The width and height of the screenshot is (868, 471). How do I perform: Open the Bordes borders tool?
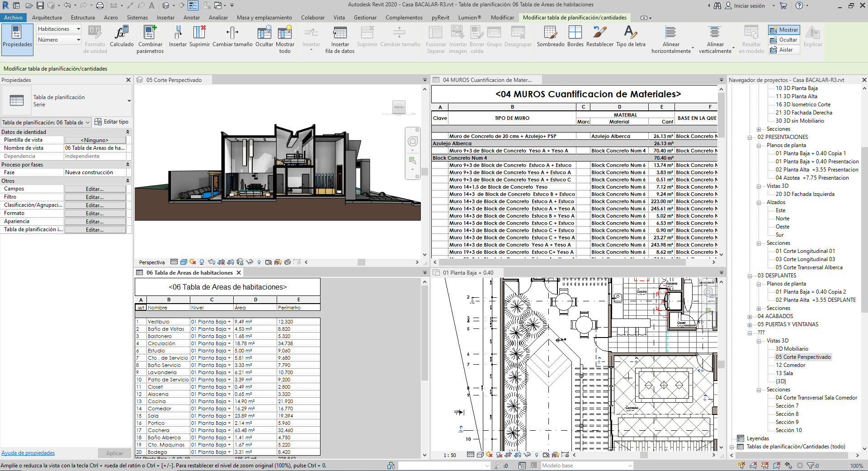coord(575,33)
